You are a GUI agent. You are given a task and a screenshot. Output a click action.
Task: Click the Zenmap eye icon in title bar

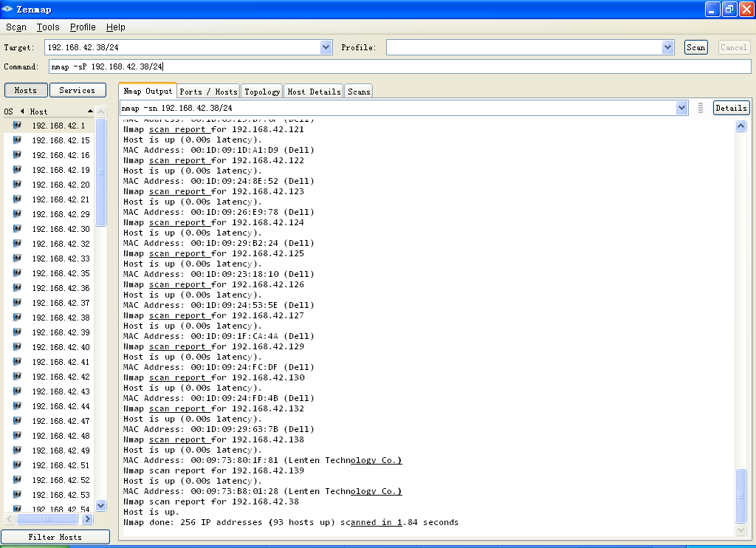coord(7,9)
